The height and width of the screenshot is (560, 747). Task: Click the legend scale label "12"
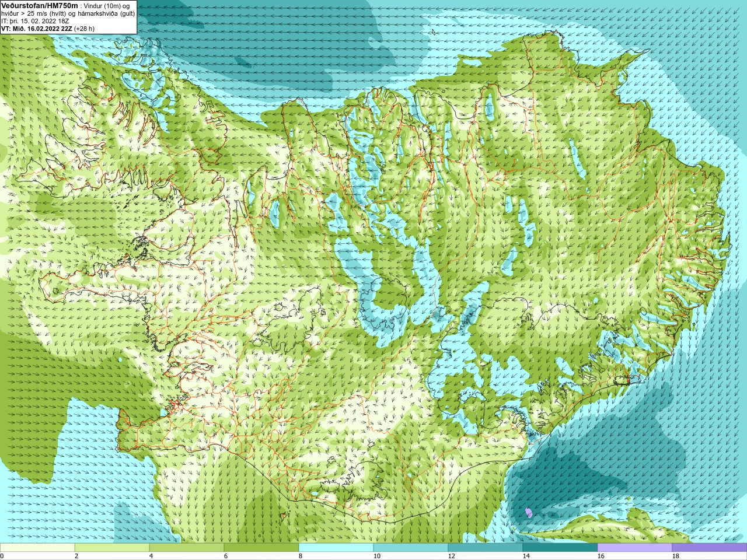pyautogui.click(x=452, y=556)
